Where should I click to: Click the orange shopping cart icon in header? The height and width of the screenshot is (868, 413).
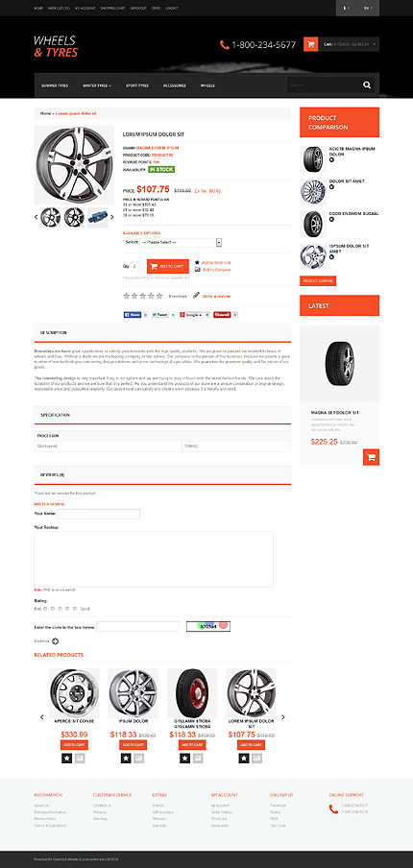coord(310,44)
